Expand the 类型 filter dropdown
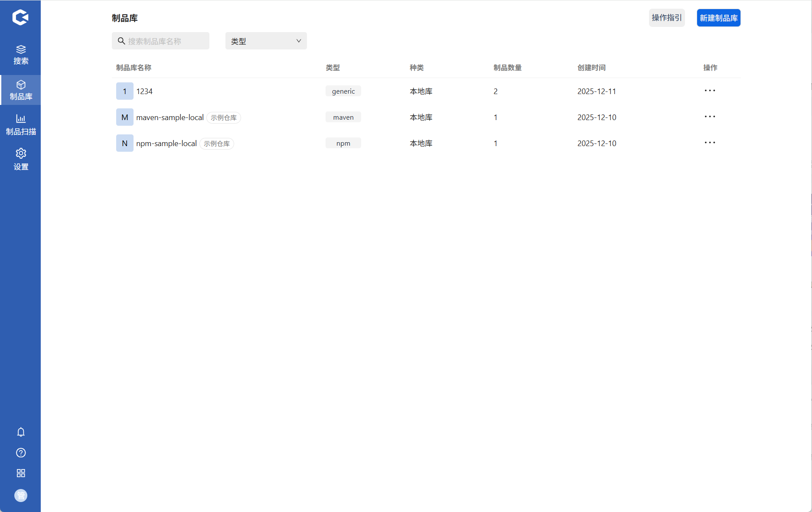Image resolution: width=812 pixels, height=512 pixels. click(266, 41)
